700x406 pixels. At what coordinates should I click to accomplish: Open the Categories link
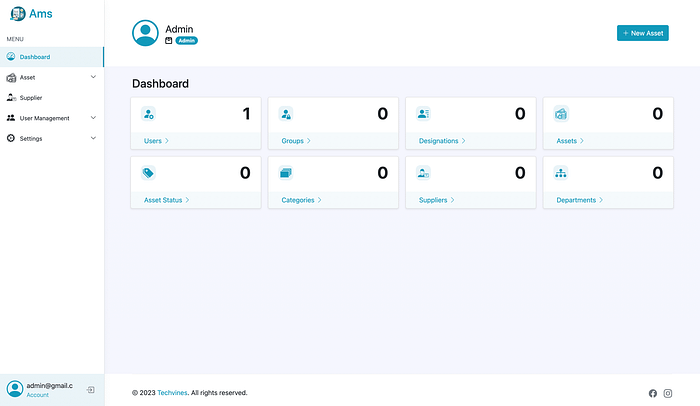(x=301, y=200)
